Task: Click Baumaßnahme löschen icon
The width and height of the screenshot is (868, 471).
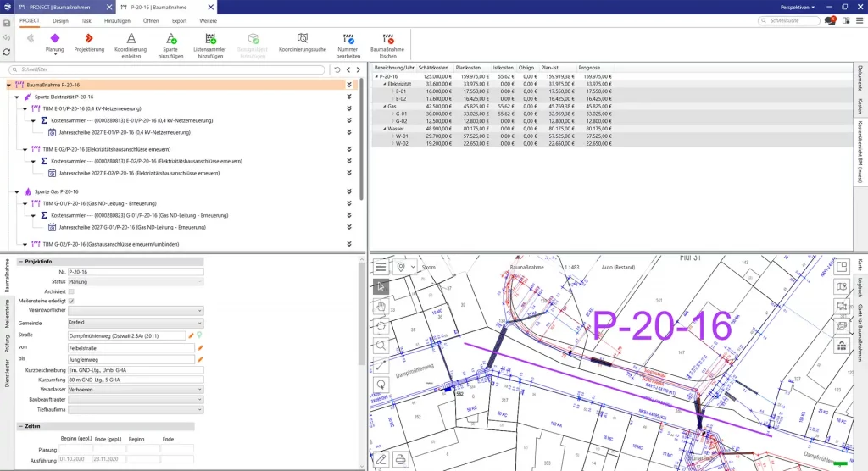Action: pyautogui.click(x=388, y=39)
